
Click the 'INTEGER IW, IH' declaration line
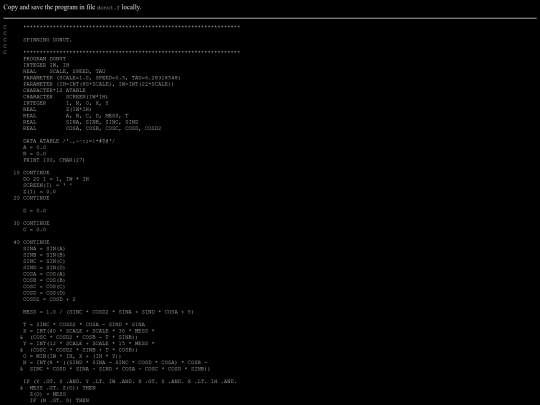tap(46, 65)
